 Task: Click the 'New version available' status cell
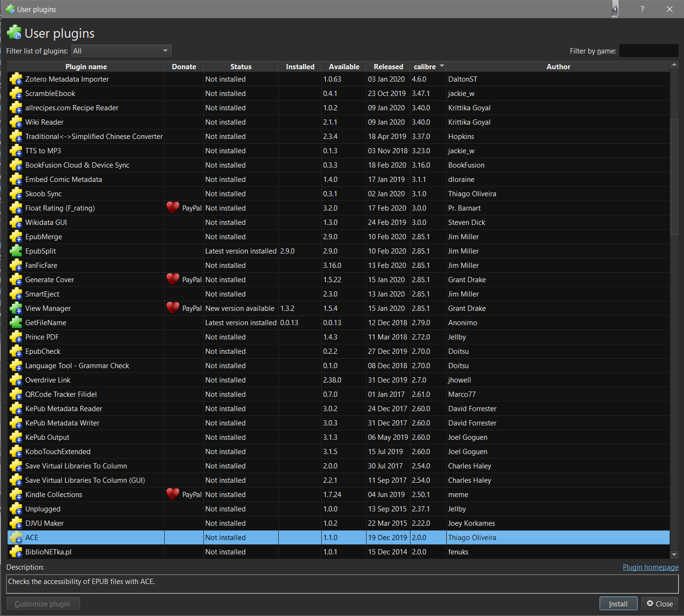(240, 308)
